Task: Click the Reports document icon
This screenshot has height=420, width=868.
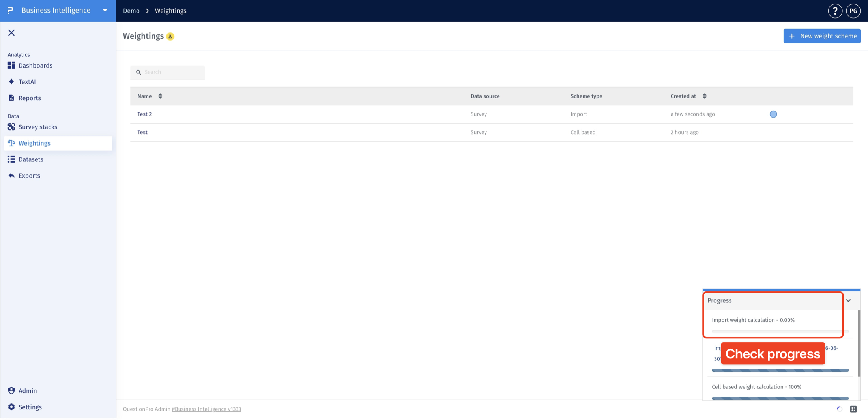Action: tap(11, 97)
